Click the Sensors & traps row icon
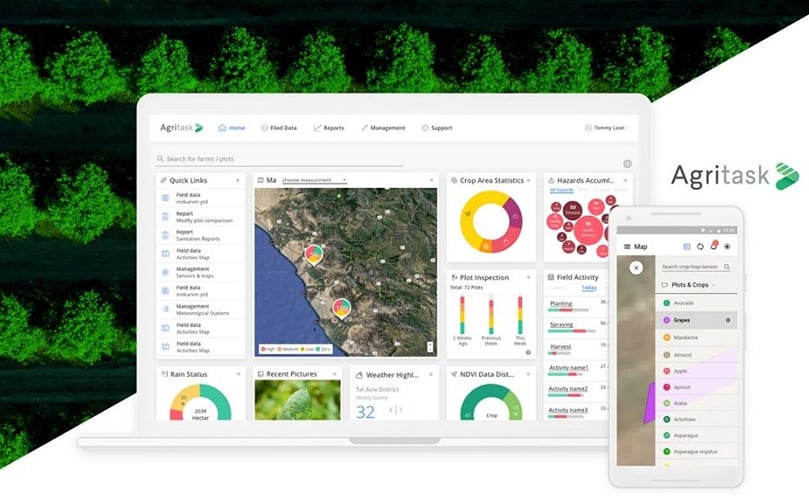 click(x=165, y=272)
